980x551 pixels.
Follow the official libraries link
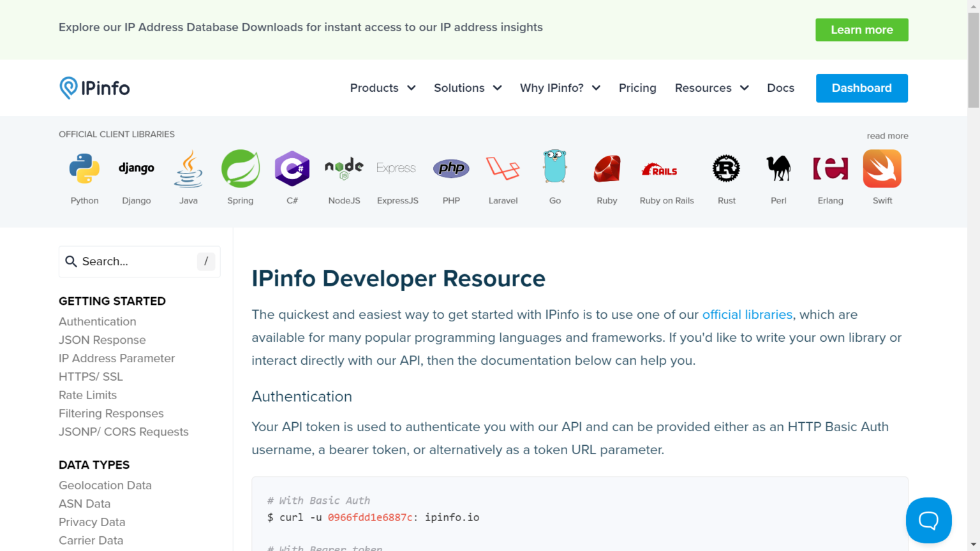747,314
